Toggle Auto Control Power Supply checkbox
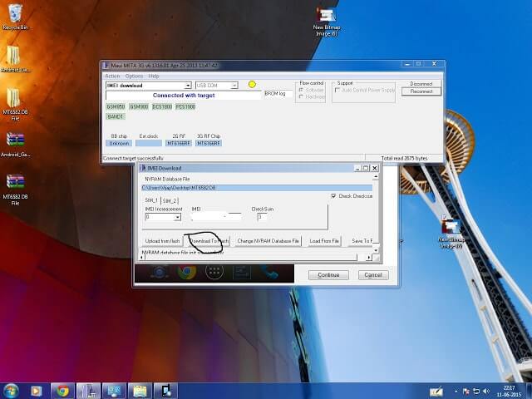 tap(337, 90)
